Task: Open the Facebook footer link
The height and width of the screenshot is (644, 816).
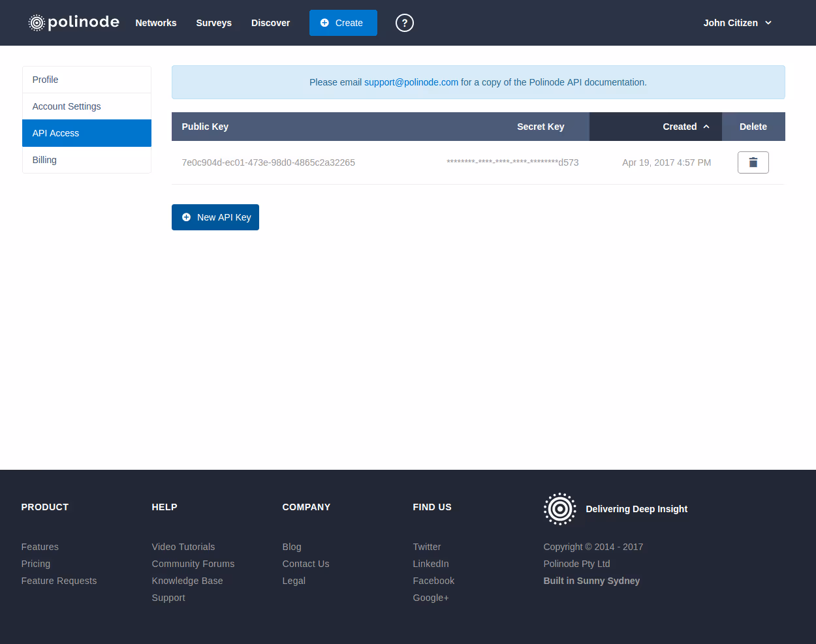Action: point(433,581)
